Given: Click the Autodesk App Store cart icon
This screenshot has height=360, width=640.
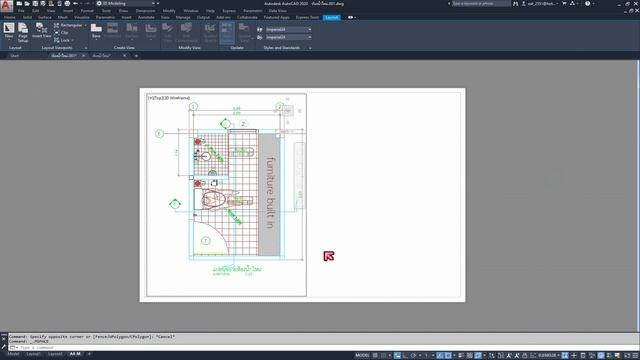Looking at the screenshot, I should (564, 3).
